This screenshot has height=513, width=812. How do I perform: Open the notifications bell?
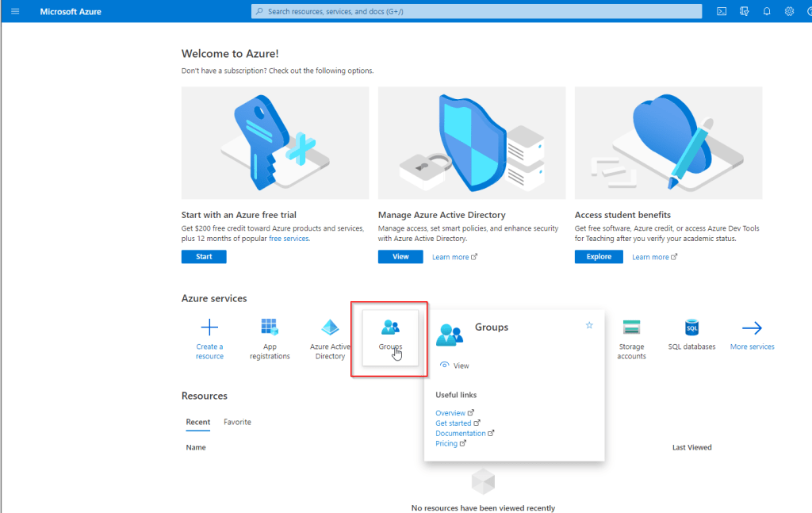point(767,11)
